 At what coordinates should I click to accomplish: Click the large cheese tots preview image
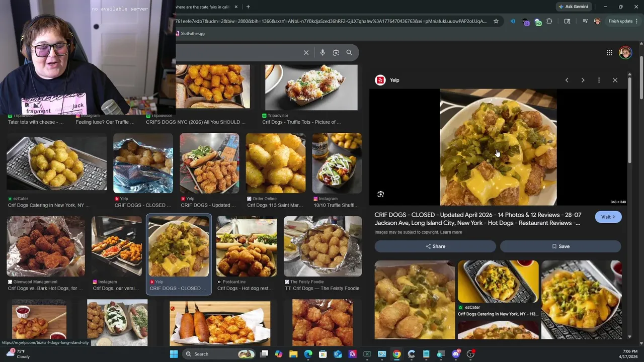click(x=498, y=147)
